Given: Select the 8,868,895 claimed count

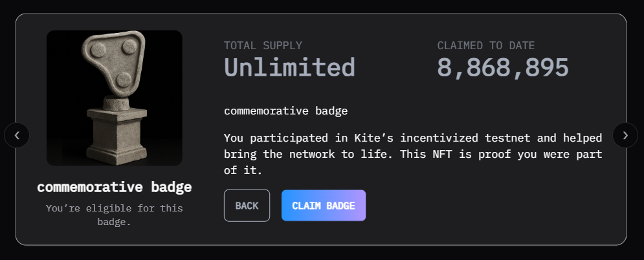Looking at the screenshot, I should [x=503, y=67].
